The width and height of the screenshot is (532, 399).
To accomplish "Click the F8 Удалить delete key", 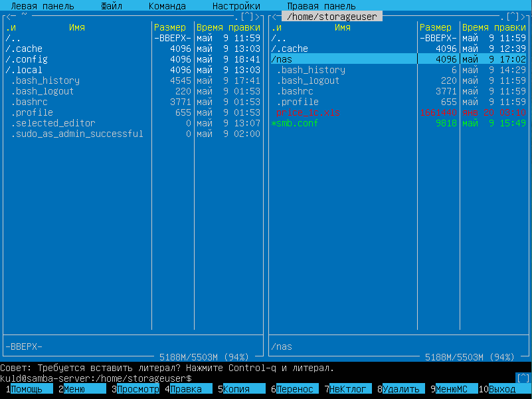I will (401, 389).
